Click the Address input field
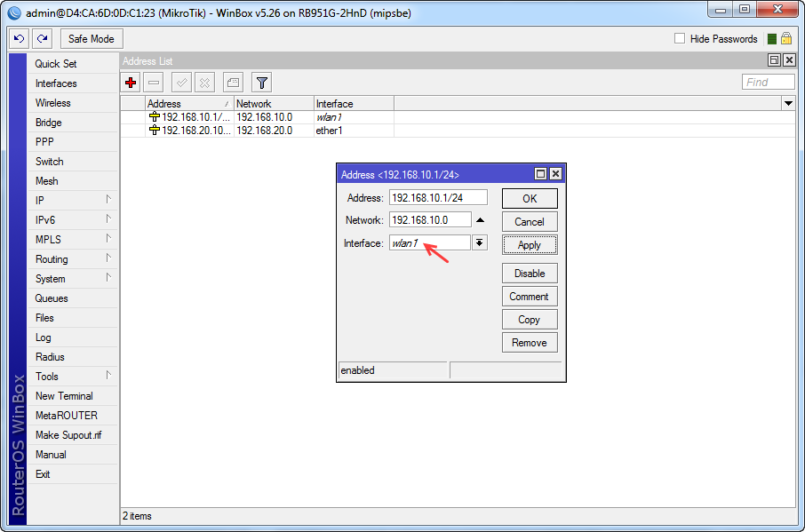This screenshot has width=805, height=532. pos(438,197)
